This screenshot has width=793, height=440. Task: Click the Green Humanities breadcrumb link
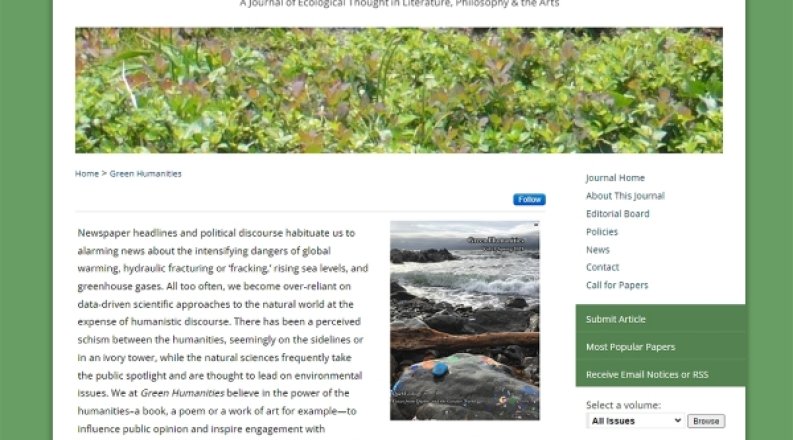pyautogui.click(x=146, y=173)
